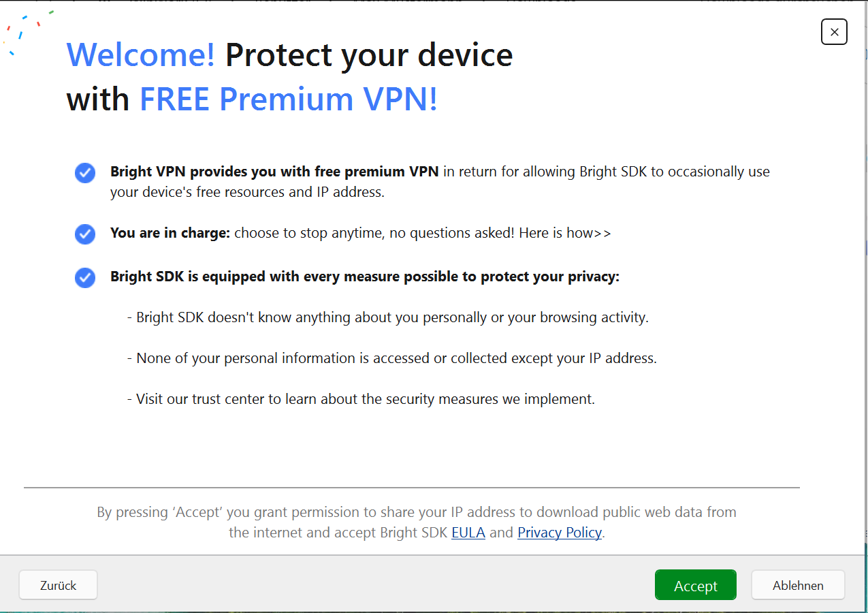Click the blue "Welcome!" heading

(141, 54)
